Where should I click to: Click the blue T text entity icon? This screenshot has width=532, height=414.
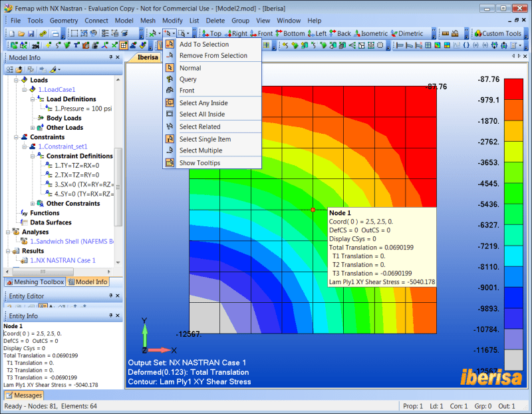76,45
